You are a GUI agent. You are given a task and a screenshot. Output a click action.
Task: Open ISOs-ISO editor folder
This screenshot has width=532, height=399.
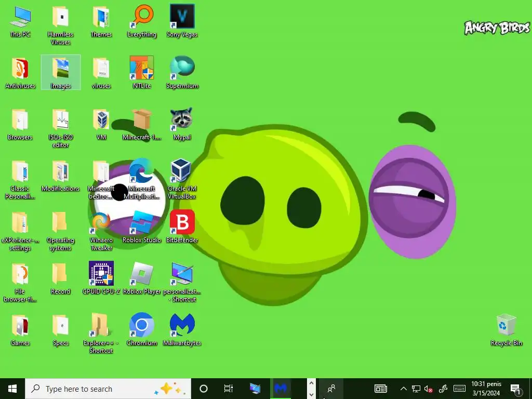pyautogui.click(x=60, y=128)
